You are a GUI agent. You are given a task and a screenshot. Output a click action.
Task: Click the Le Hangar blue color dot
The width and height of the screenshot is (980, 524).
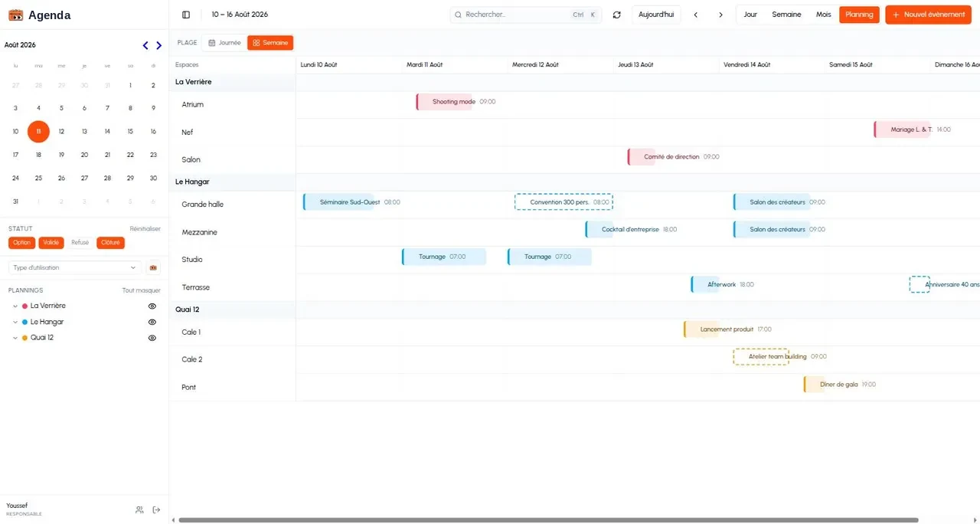click(x=24, y=323)
